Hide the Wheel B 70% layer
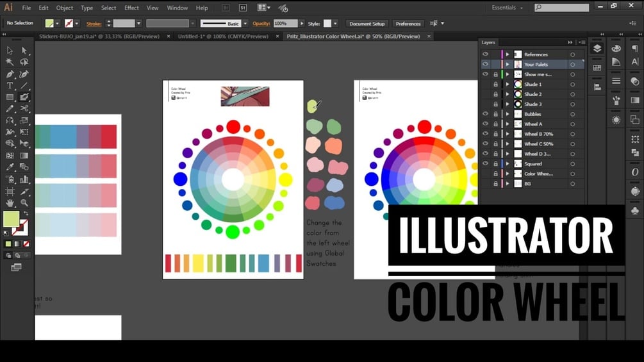The height and width of the screenshot is (362, 644). coord(486,134)
